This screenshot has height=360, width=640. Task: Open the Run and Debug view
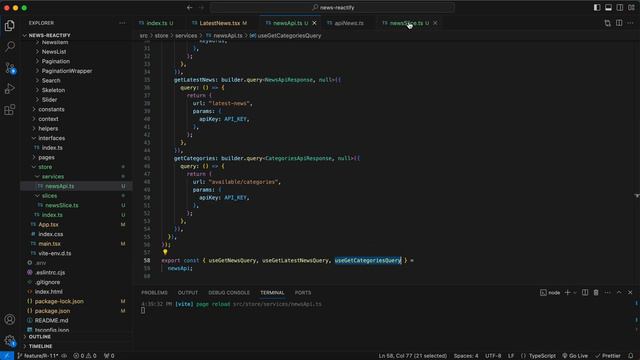[x=10, y=89]
